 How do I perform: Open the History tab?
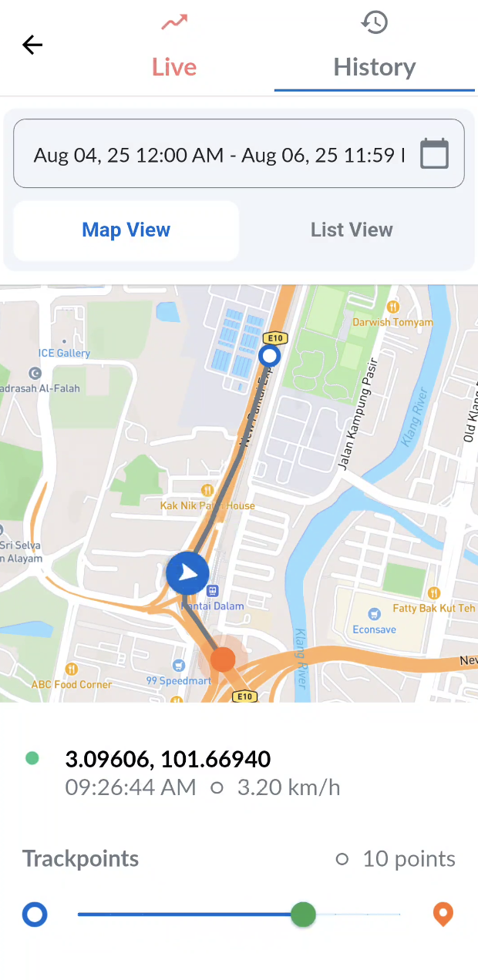(x=375, y=46)
